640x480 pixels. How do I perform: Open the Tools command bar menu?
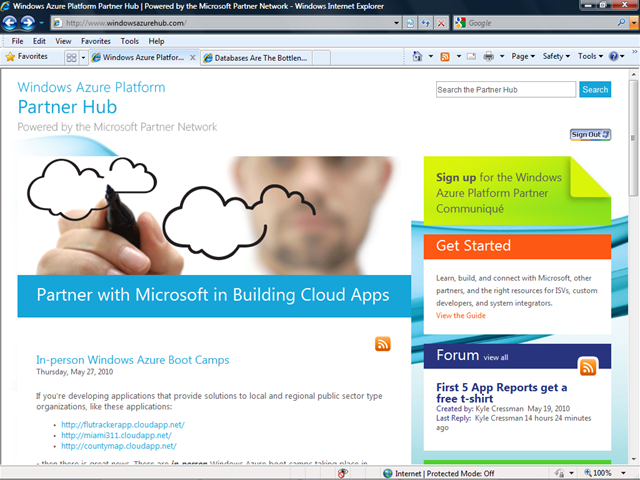coord(590,56)
